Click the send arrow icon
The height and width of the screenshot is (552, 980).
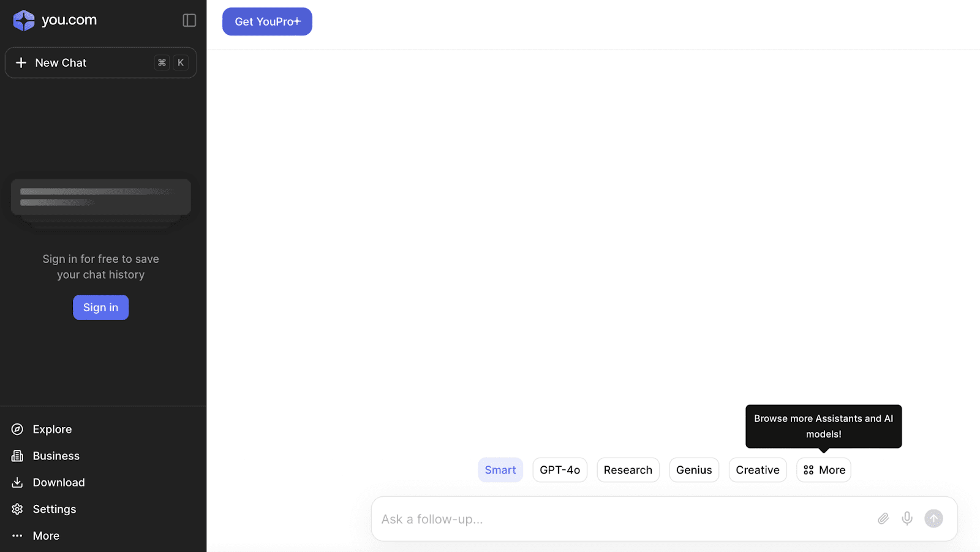(933, 518)
